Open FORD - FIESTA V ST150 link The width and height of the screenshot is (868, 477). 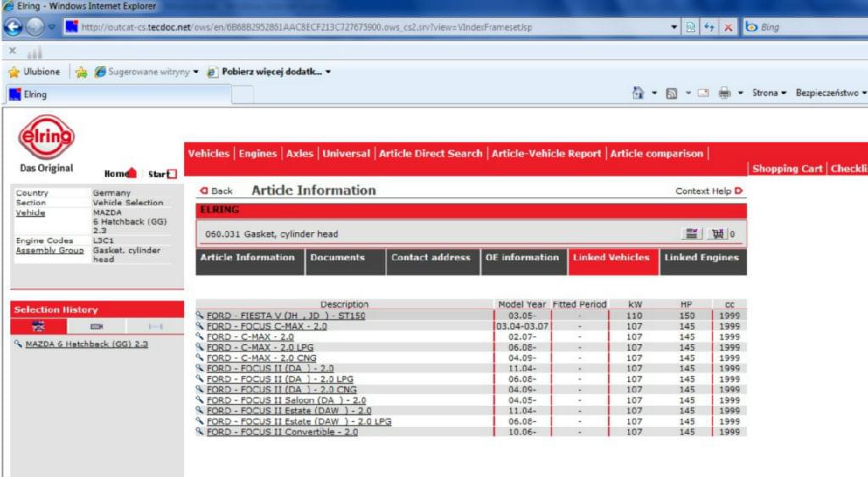[x=286, y=315]
